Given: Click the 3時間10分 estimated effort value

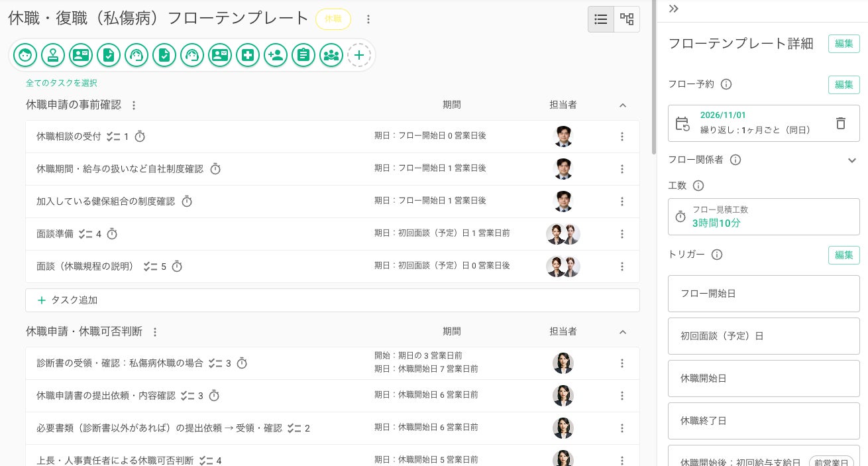Looking at the screenshot, I should point(716,223).
